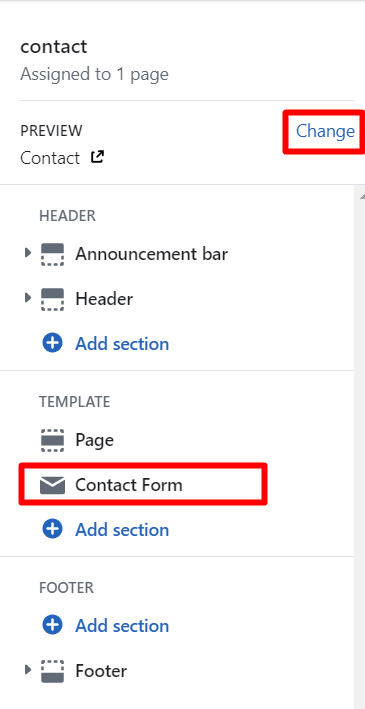Open the Contact preview external link icon
The height and width of the screenshot is (709, 365).
click(x=97, y=157)
